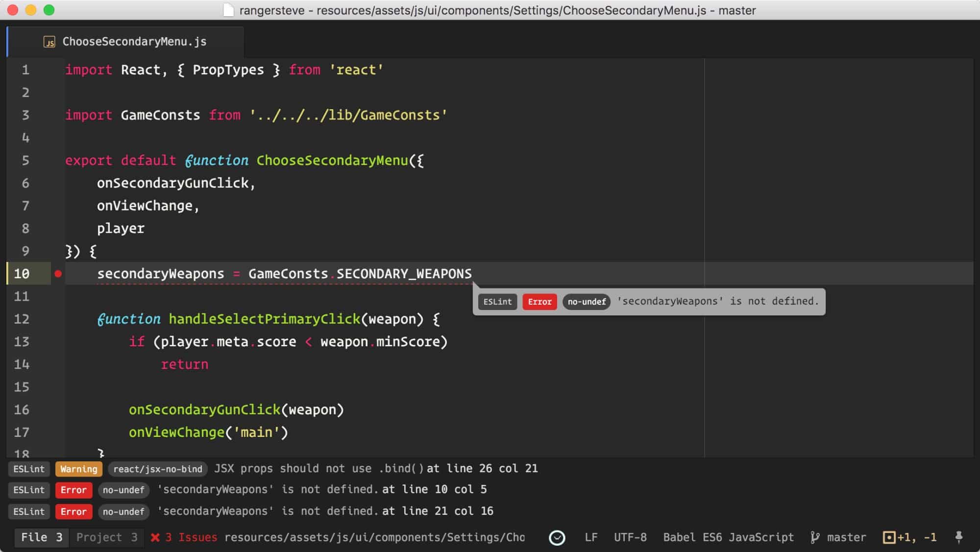Jump to error at line 21 col 16
Screen dimensions: 980x552
point(438,511)
